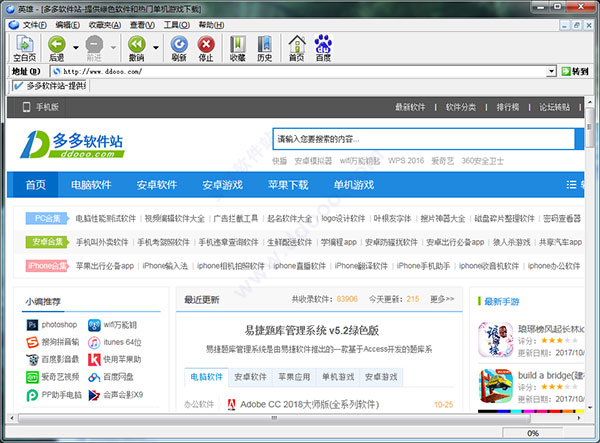Click the 百度影音 icon
Screen dimensions: 600x443
coord(32,359)
